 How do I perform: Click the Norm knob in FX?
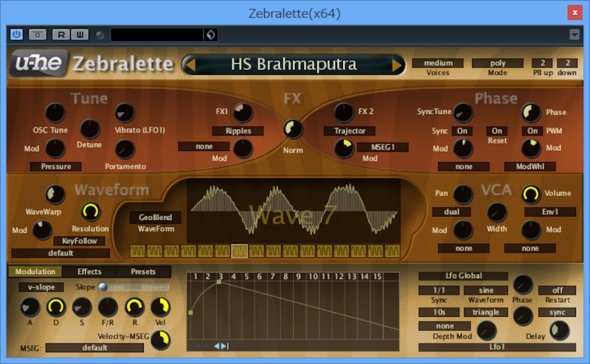pos(294,129)
